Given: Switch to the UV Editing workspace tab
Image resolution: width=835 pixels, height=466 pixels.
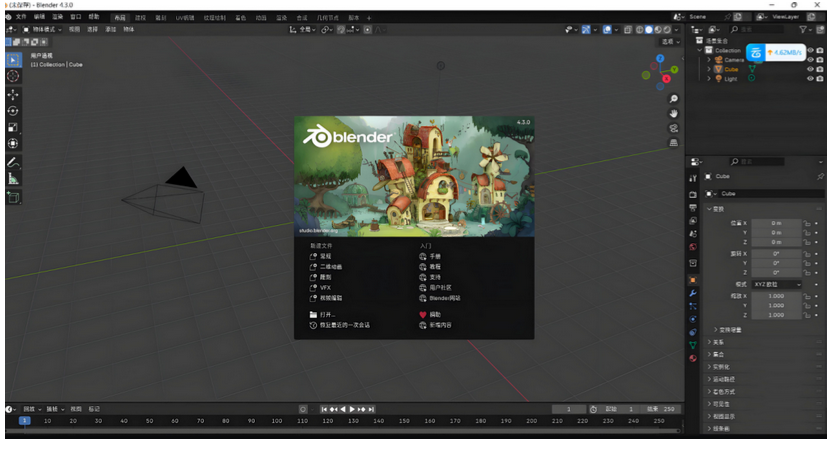Looking at the screenshot, I should click(185, 18).
